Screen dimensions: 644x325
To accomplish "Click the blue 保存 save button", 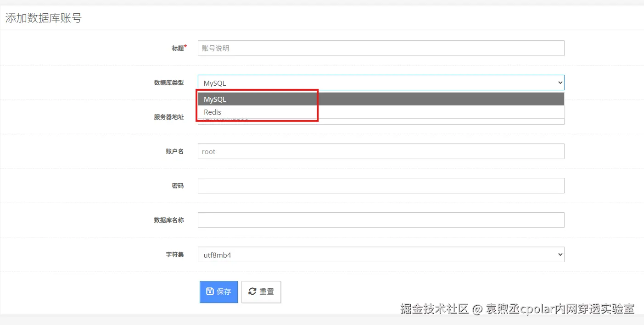I will tap(218, 292).
